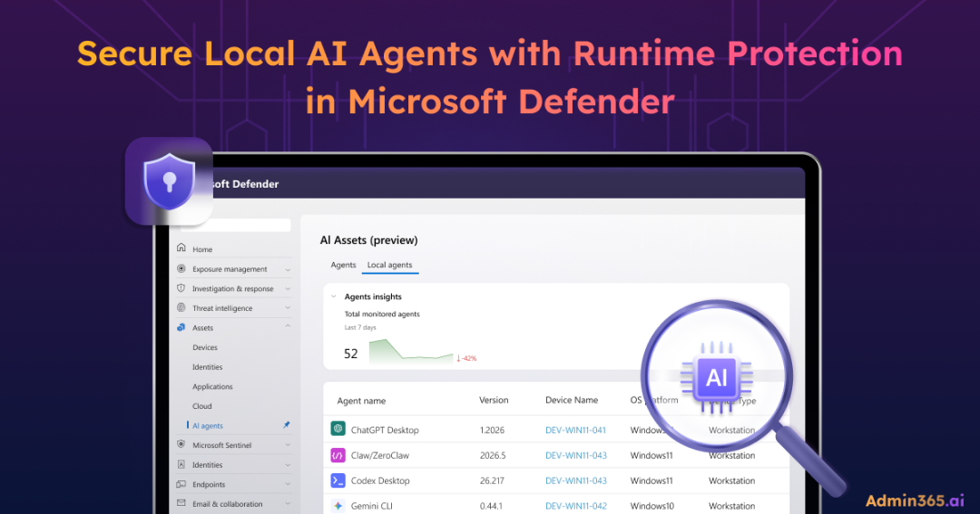This screenshot has height=514, width=980.
Task: Expand the Exposure management chevron
Action: click(x=288, y=269)
